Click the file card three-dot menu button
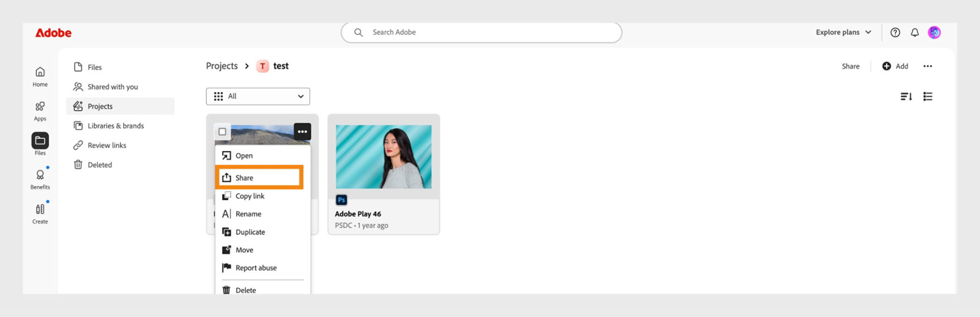Screen dimensions: 980x317 pos(302,131)
